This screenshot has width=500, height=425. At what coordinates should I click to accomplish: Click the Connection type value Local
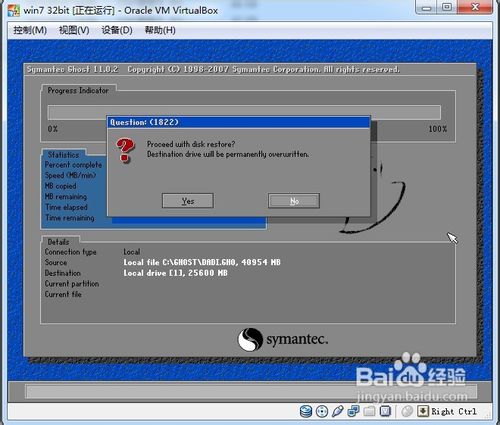tap(132, 252)
